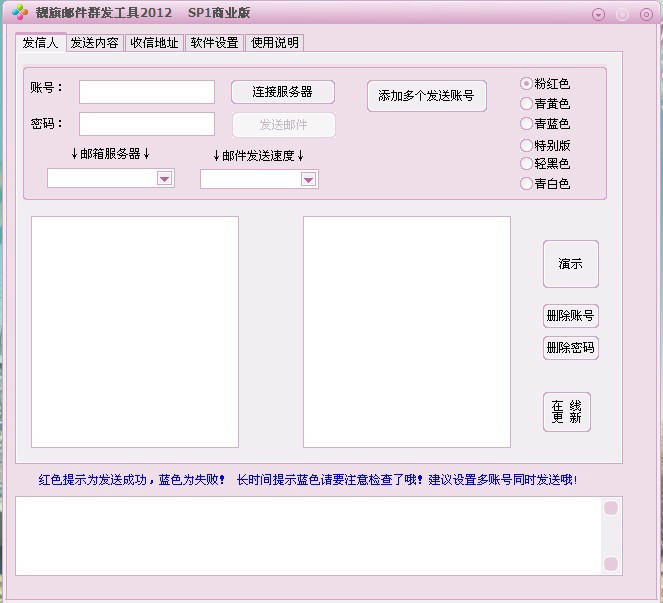Expand the 邮件发送速度 dropdown arrow
663x603 pixels.
(309, 180)
